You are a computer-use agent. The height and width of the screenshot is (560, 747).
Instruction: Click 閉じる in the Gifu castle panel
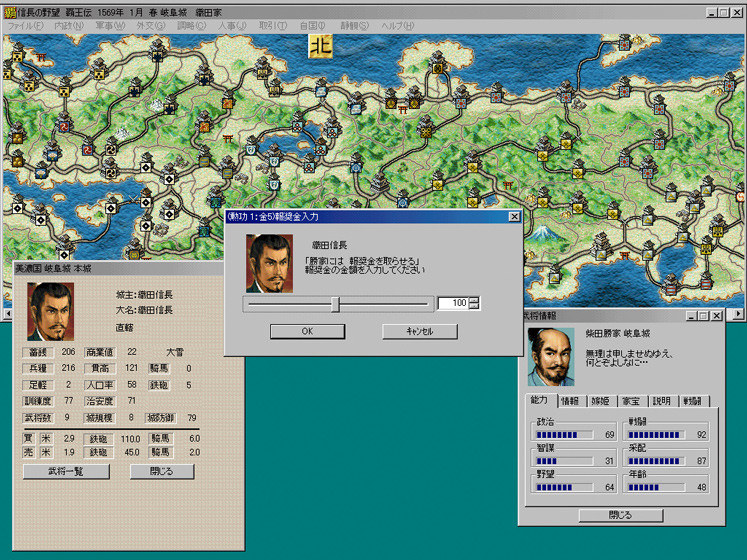pos(162,471)
